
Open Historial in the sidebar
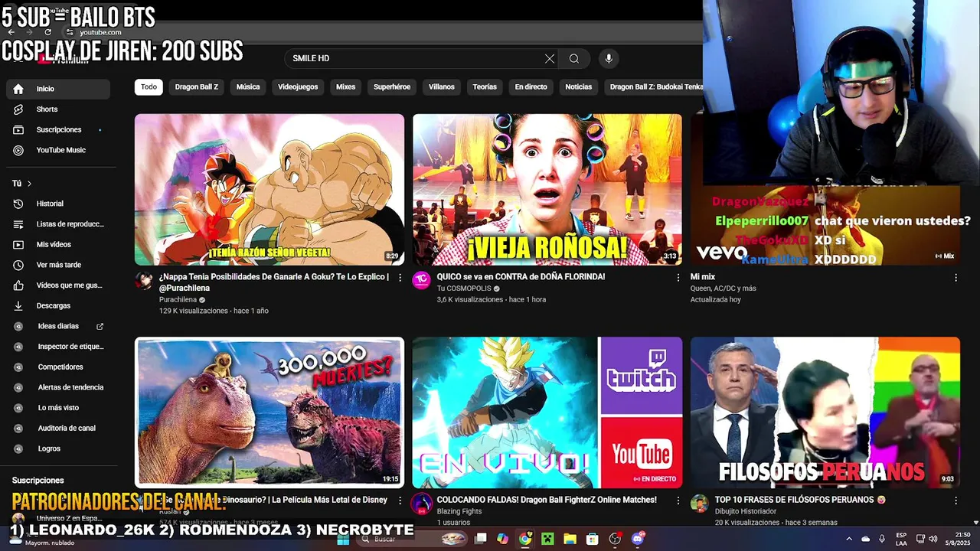click(x=58, y=204)
